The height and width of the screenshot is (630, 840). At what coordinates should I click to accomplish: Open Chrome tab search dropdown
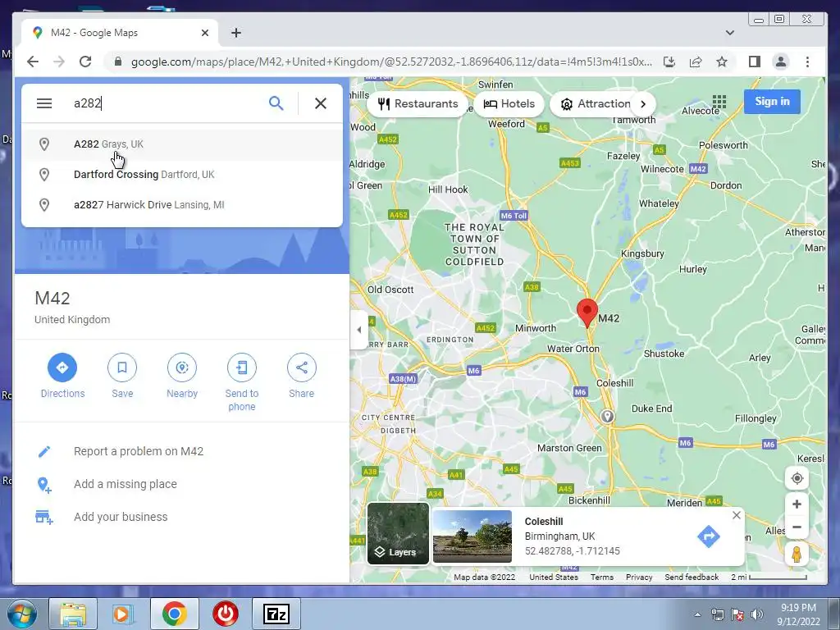tap(729, 33)
